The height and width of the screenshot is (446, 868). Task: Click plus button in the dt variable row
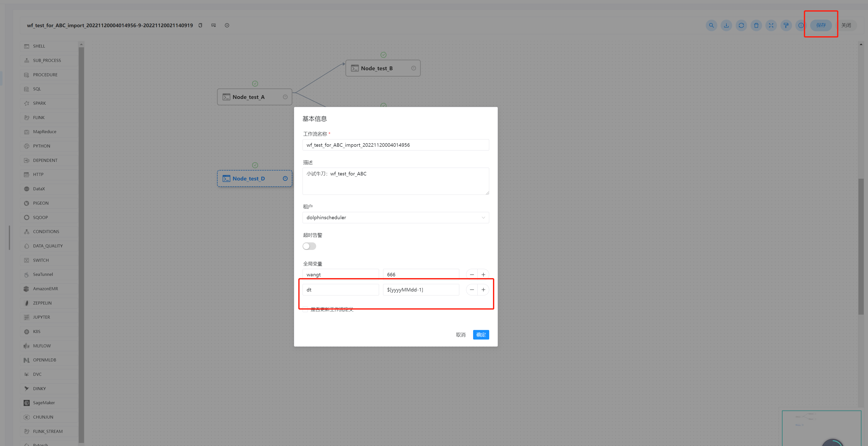pos(483,290)
